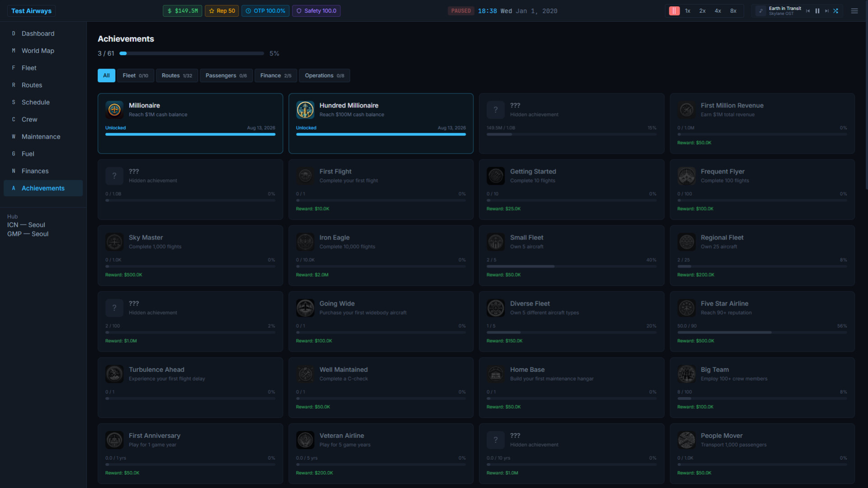Open the Maintenance section
The width and height of the screenshot is (868, 488).
(x=43, y=136)
